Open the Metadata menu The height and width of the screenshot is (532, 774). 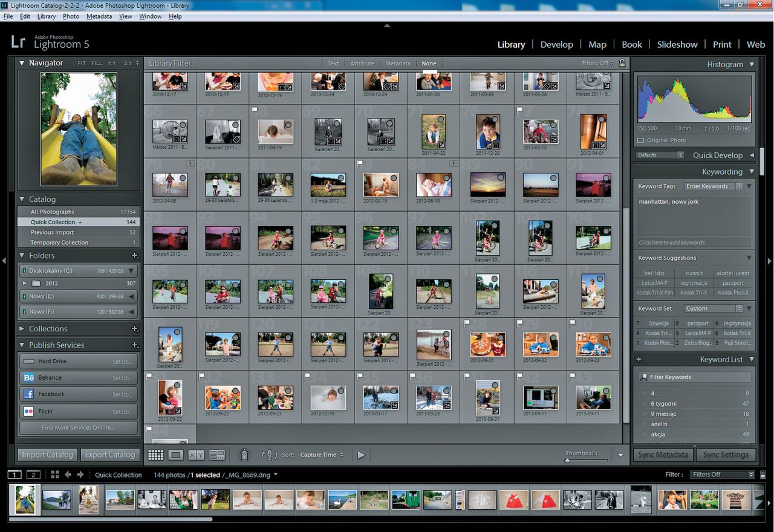tap(99, 16)
